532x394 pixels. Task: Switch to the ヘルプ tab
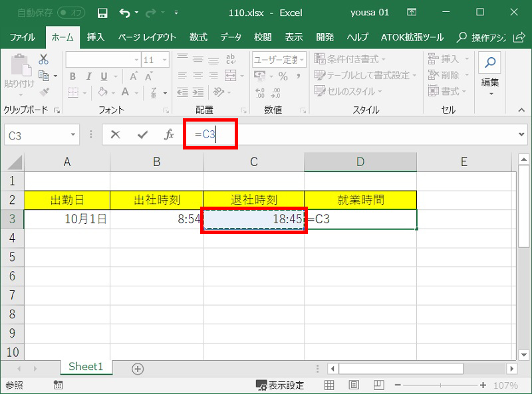pos(357,37)
